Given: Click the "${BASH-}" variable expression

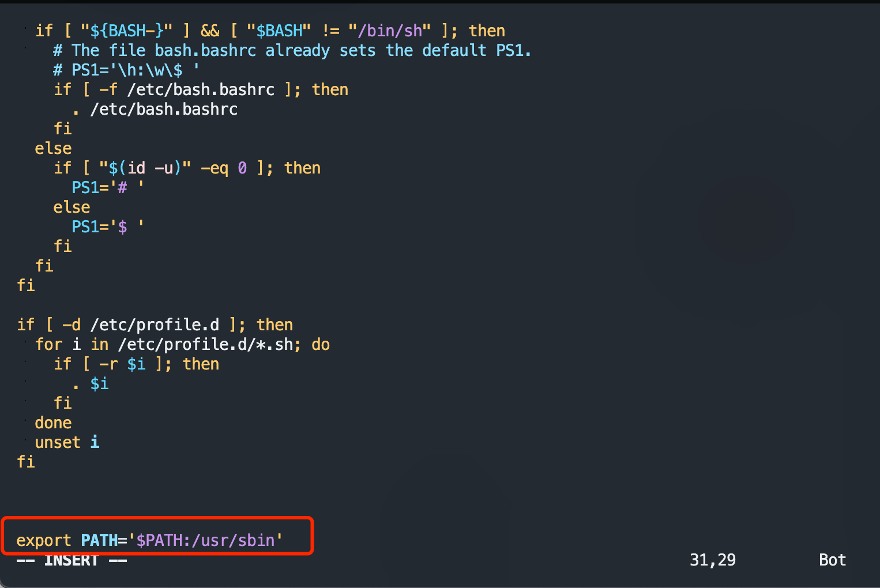Looking at the screenshot, I should coord(126,31).
